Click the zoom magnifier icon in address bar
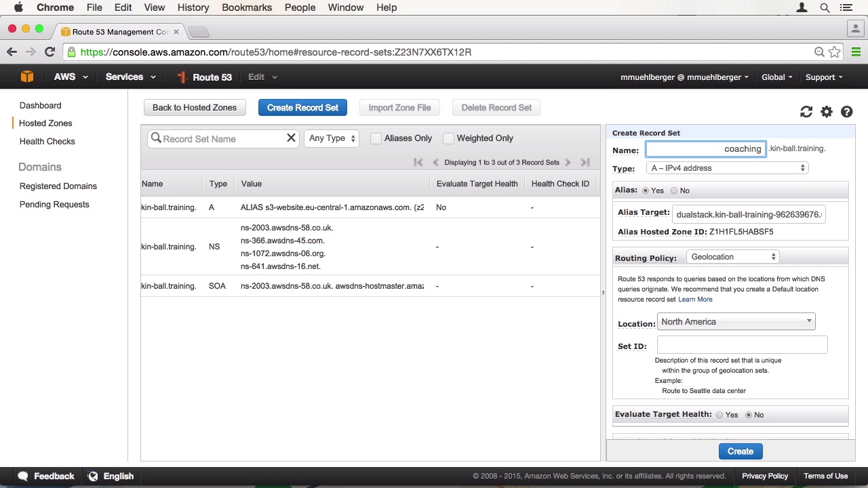Viewport: 868px width, 488px height. coord(819,52)
